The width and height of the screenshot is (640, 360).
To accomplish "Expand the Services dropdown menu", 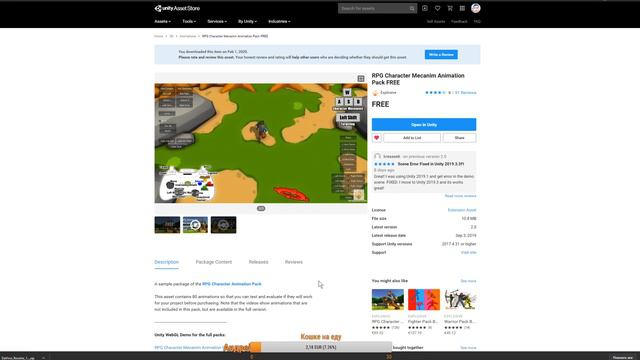I will 217,21.
